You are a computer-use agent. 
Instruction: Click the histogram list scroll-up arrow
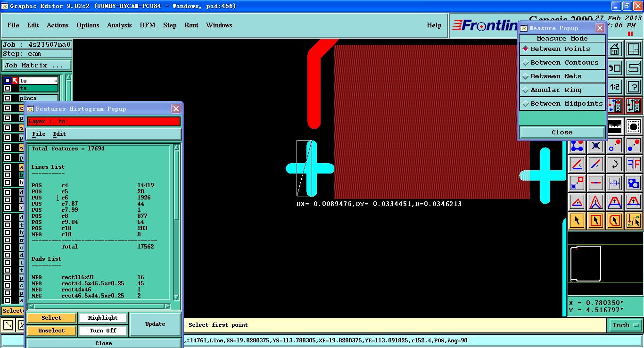[176, 148]
